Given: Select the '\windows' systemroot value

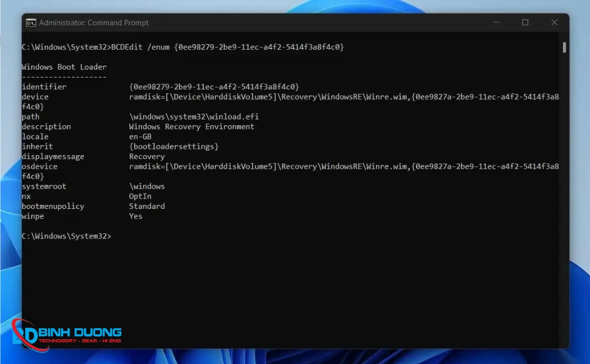Looking at the screenshot, I should (x=147, y=186).
